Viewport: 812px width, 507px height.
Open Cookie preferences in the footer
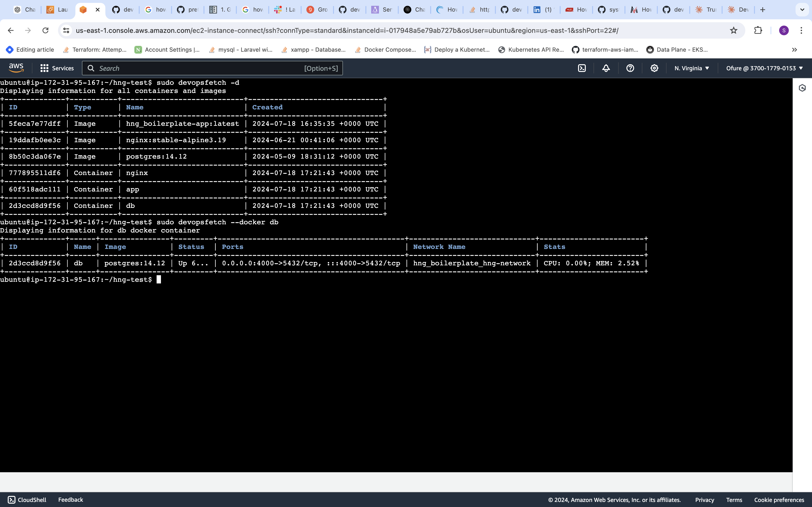coord(779,500)
